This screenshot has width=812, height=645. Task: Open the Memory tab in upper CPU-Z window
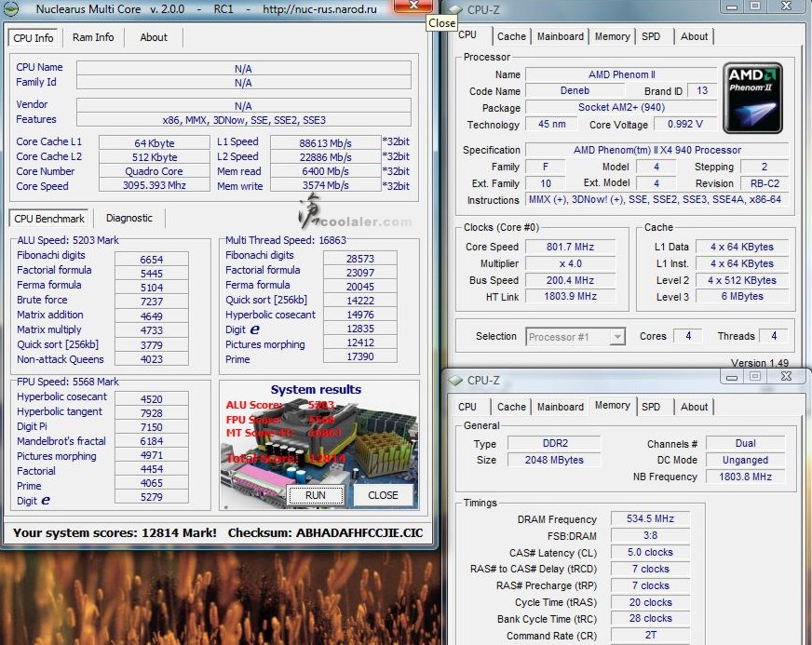(612, 36)
